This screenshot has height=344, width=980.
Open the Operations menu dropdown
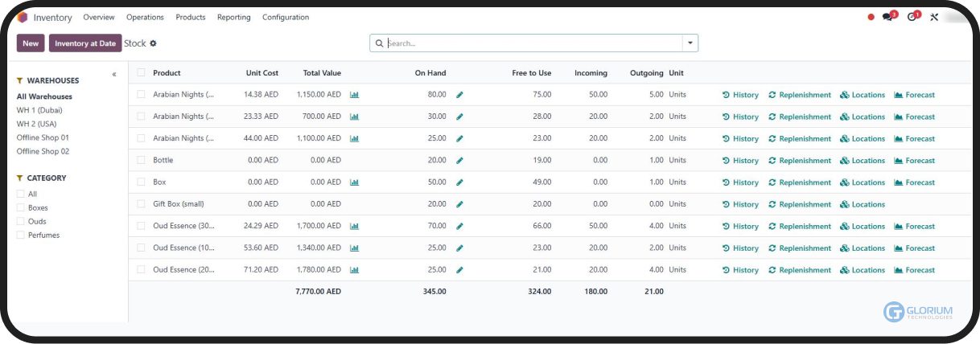145,17
